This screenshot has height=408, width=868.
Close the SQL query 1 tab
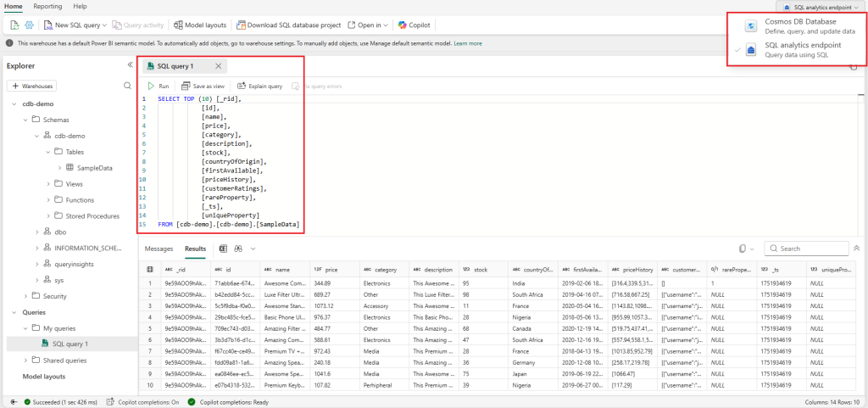point(218,66)
